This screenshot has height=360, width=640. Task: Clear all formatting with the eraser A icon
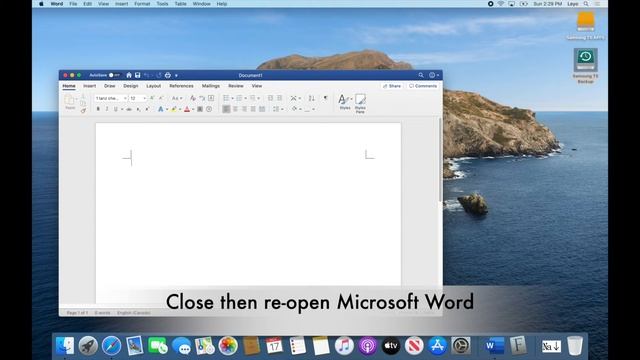click(193, 98)
